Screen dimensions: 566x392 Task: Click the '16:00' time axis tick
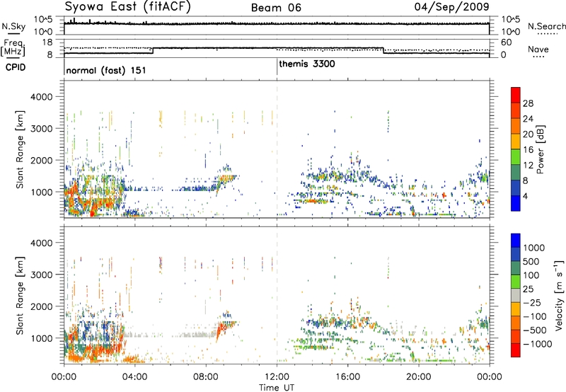point(347,376)
